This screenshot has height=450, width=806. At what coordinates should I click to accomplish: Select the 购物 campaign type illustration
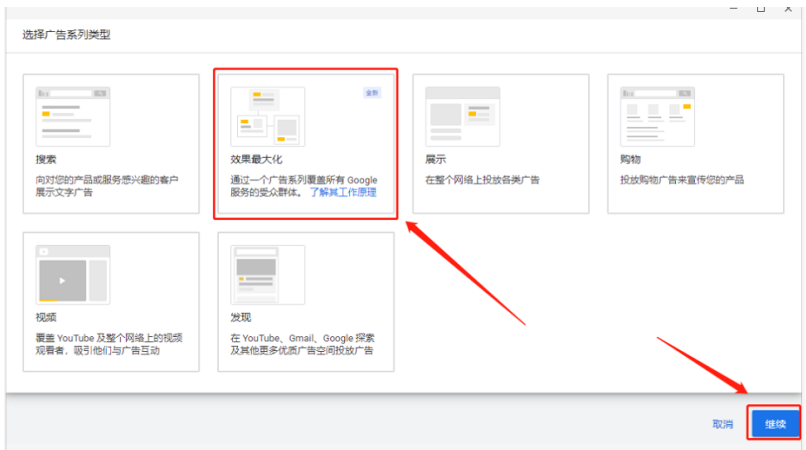657,117
